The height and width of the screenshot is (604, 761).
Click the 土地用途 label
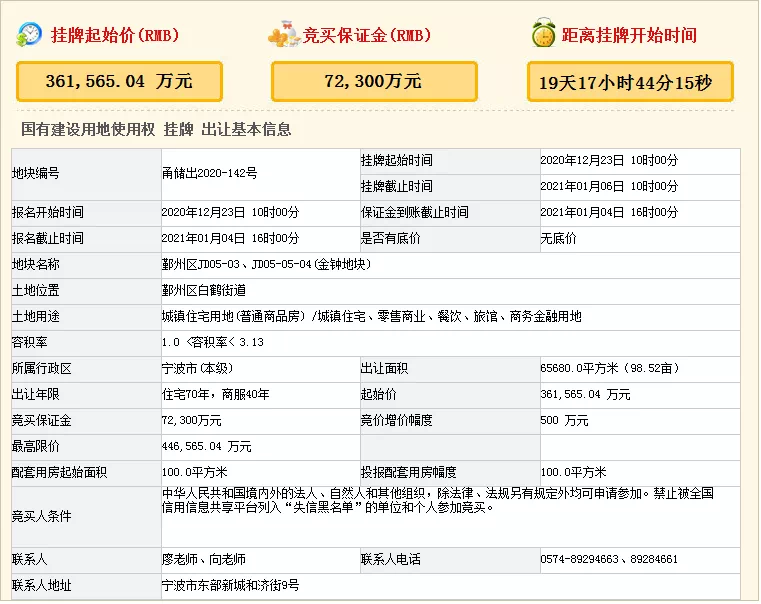tap(35, 317)
